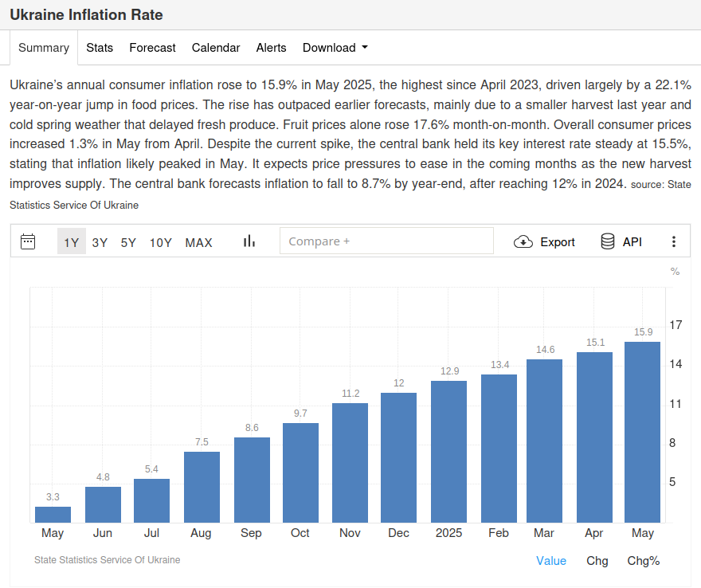Open the calendar date range icon

pyautogui.click(x=28, y=241)
